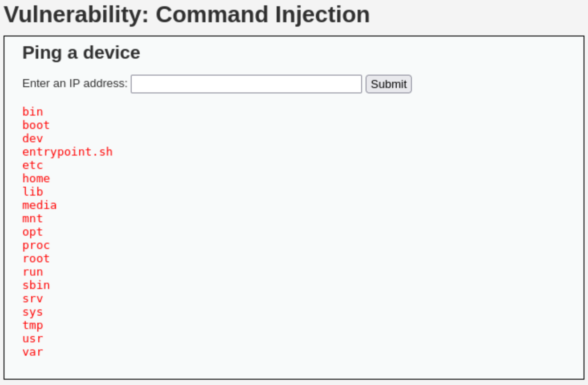Select the 'opt' directory entry
588x385 pixels.
click(x=32, y=232)
